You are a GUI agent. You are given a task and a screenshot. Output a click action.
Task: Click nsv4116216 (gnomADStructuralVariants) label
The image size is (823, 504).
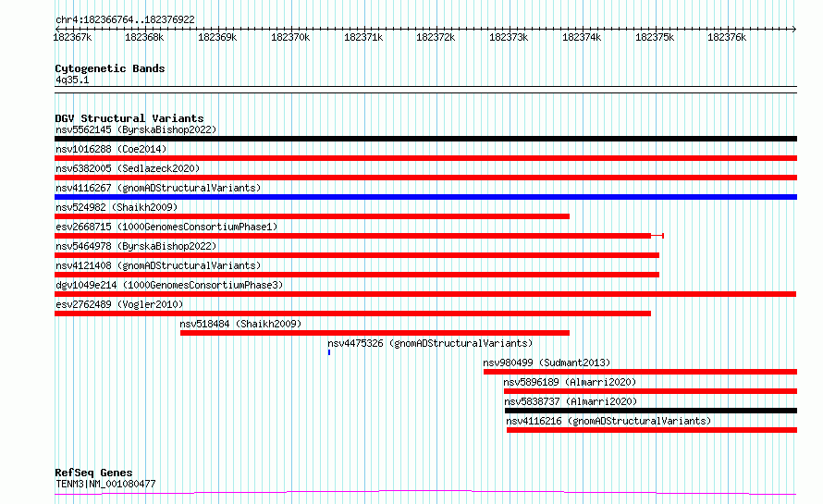coord(608,421)
